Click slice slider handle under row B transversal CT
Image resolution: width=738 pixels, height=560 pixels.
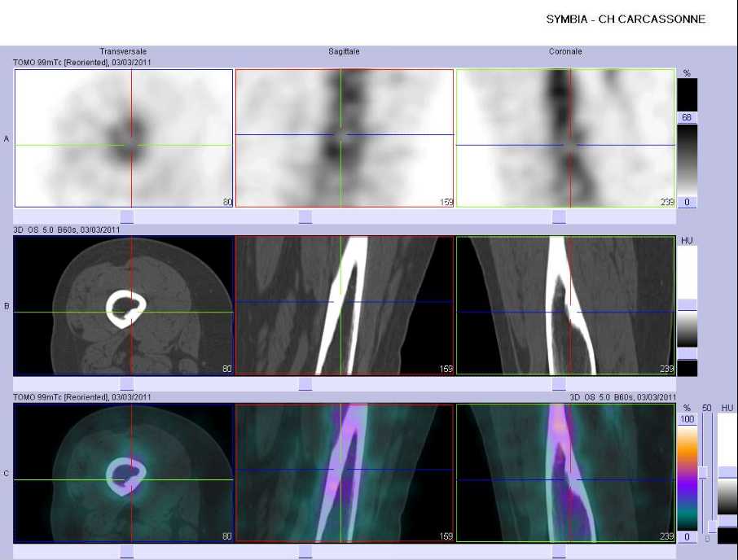127,384
